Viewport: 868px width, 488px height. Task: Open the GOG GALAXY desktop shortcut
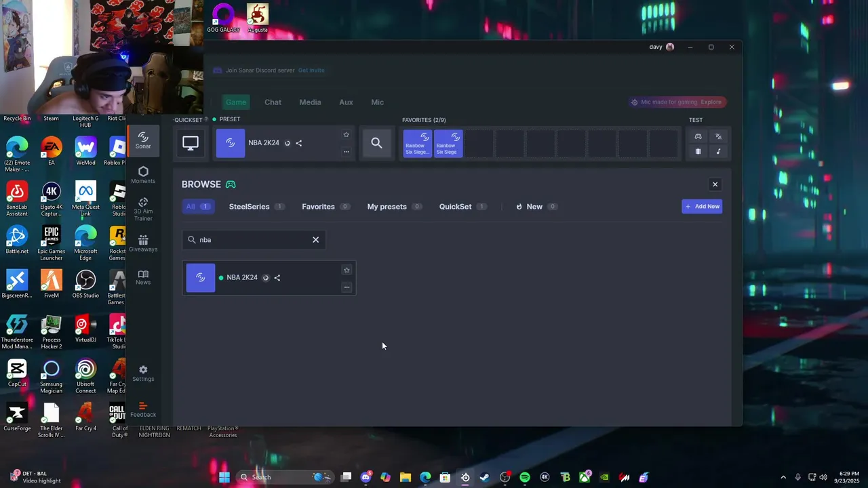coord(223,18)
